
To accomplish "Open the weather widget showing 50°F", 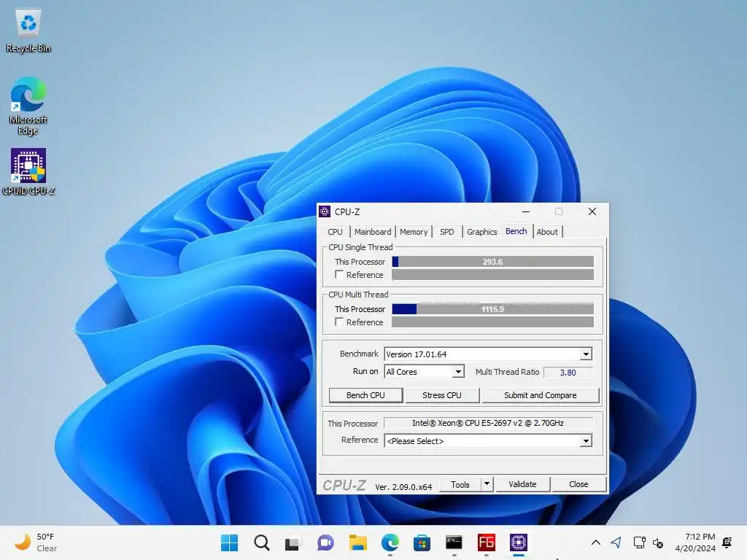I will [36, 542].
